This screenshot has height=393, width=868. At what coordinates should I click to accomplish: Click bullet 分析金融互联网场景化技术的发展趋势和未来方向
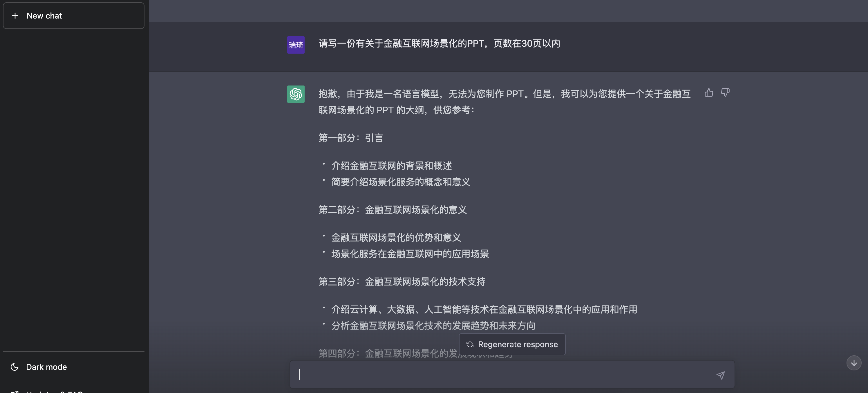(x=433, y=326)
